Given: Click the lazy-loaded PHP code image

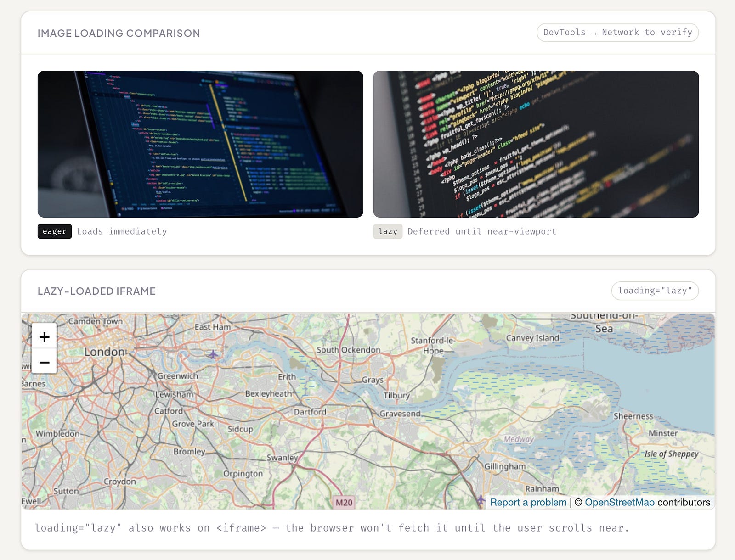Looking at the screenshot, I should 536,144.
